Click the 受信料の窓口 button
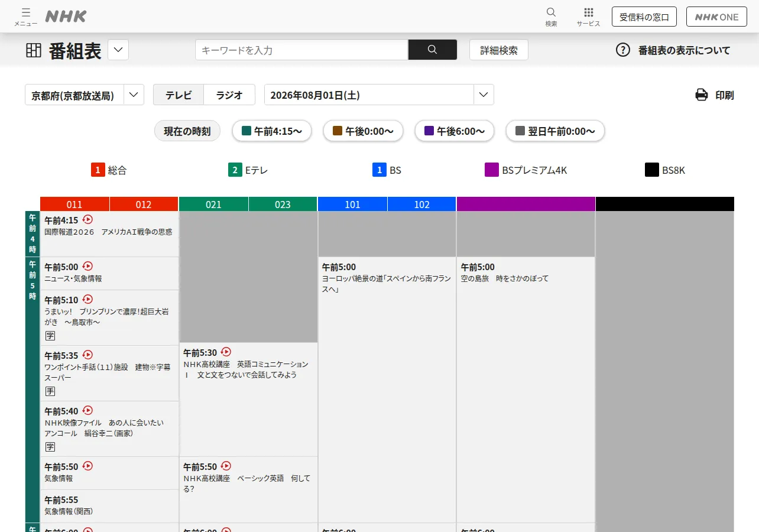The image size is (759, 532). point(644,17)
